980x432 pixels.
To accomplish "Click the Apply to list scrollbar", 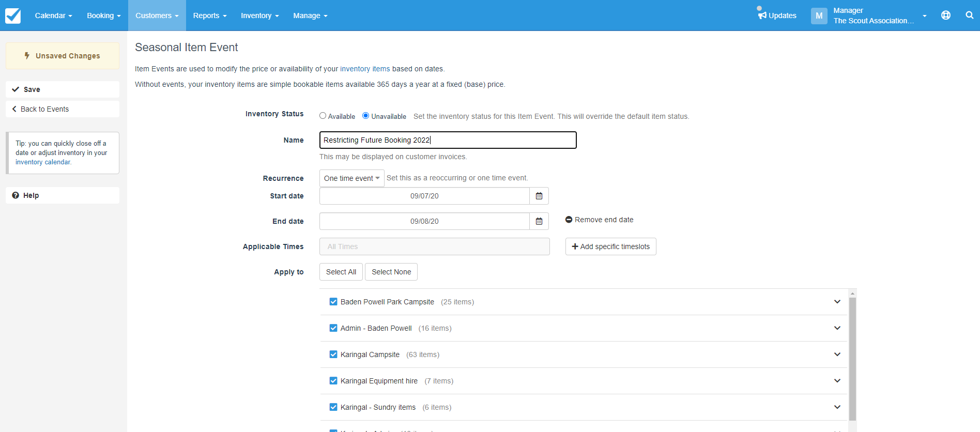I will 852,359.
